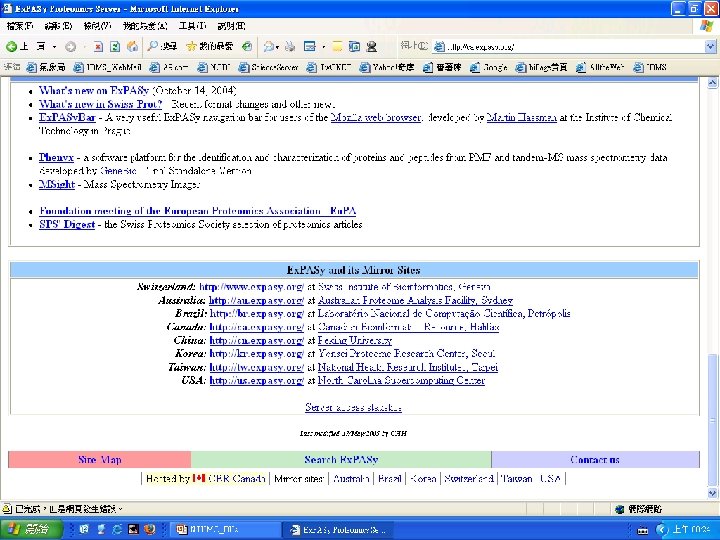
Task: Stop loading with the red X icon
Action: (x=98, y=46)
